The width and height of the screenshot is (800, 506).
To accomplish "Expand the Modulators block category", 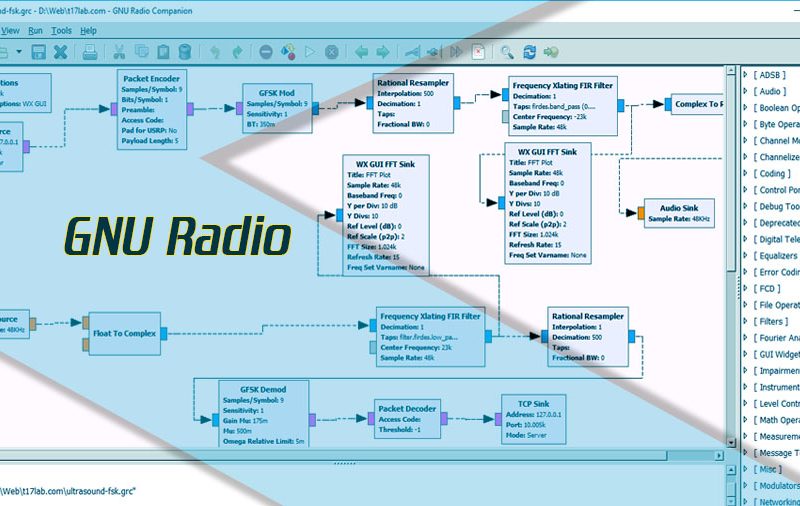I will point(746,486).
